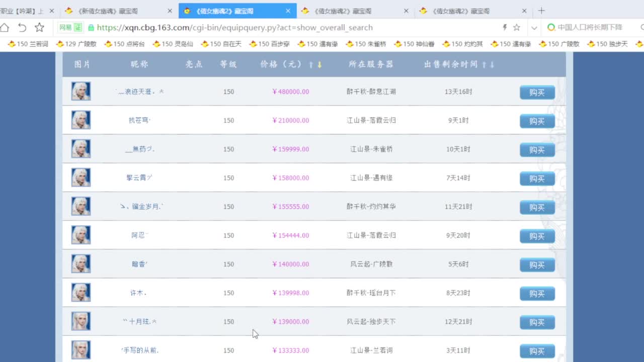Open a new tab with plus icon
644x362 pixels.
tap(541, 11)
